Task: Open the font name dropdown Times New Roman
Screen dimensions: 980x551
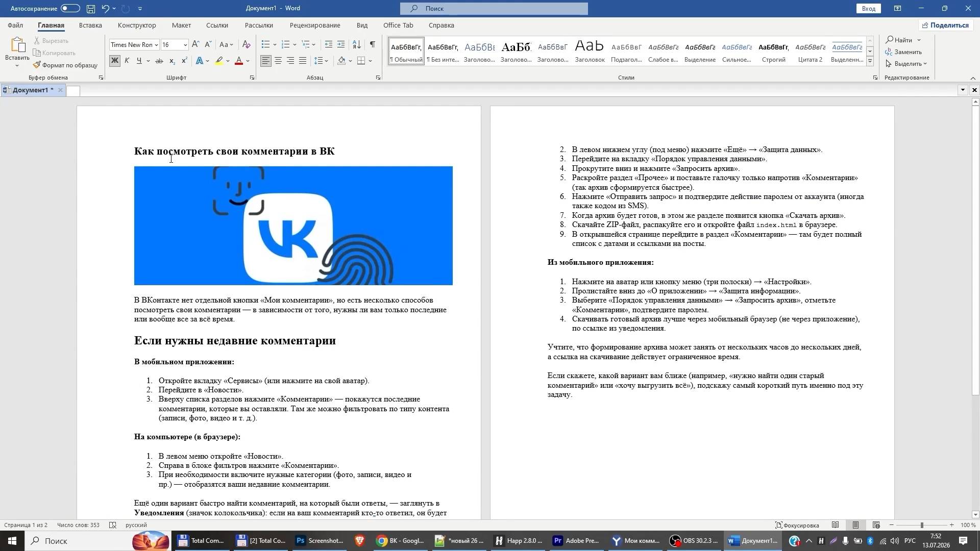Action: pyautogui.click(x=156, y=45)
